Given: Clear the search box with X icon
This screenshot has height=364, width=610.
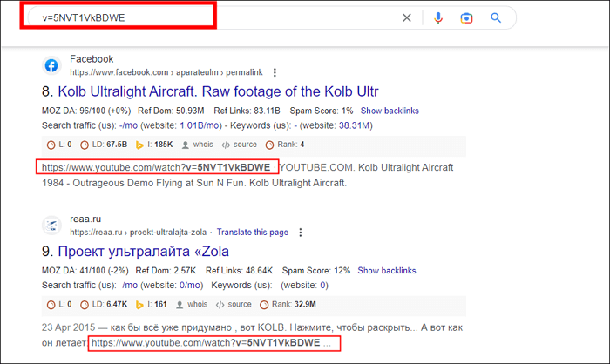Looking at the screenshot, I should (x=406, y=17).
